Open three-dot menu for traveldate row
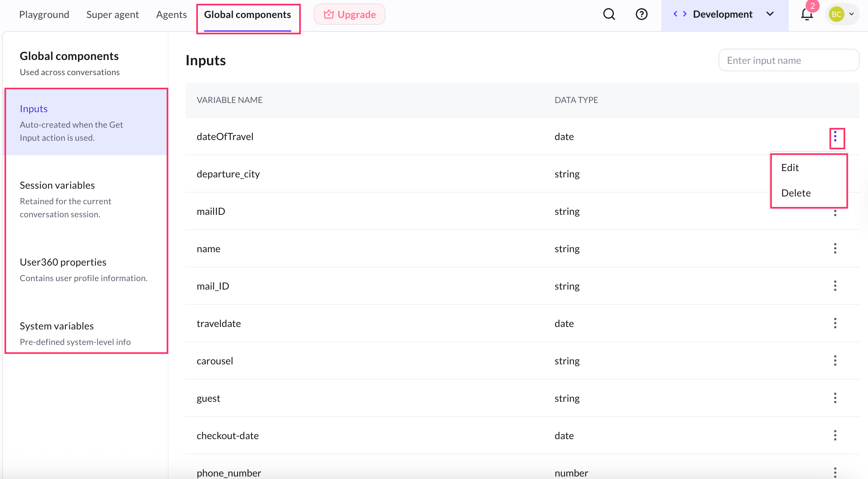The width and height of the screenshot is (868, 479). coord(835,323)
